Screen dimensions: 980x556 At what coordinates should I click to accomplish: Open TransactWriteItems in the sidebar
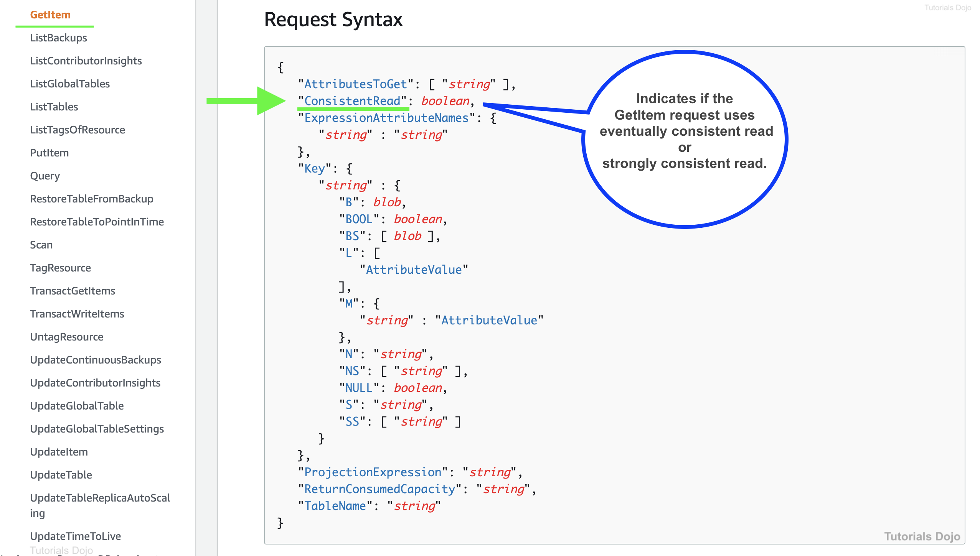(77, 314)
